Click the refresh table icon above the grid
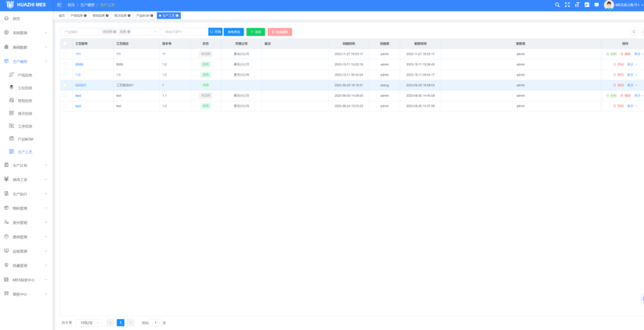Image resolution: width=644 pixels, height=330 pixels. pos(633,32)
